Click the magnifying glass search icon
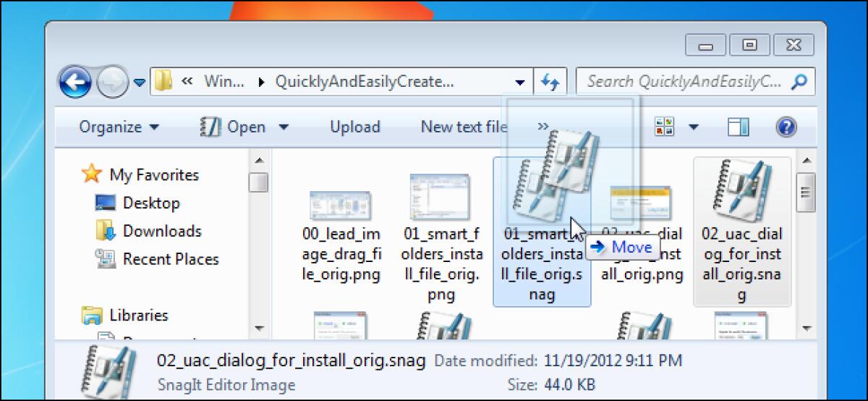868x401 pixels. pyautogui.click(x=800, y=81)
